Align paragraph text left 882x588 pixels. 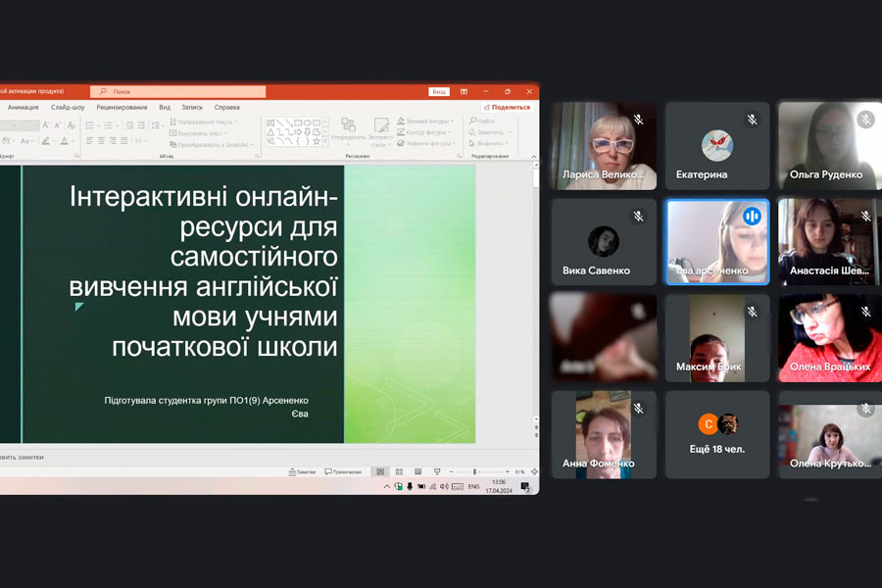(x=90, y=141)
